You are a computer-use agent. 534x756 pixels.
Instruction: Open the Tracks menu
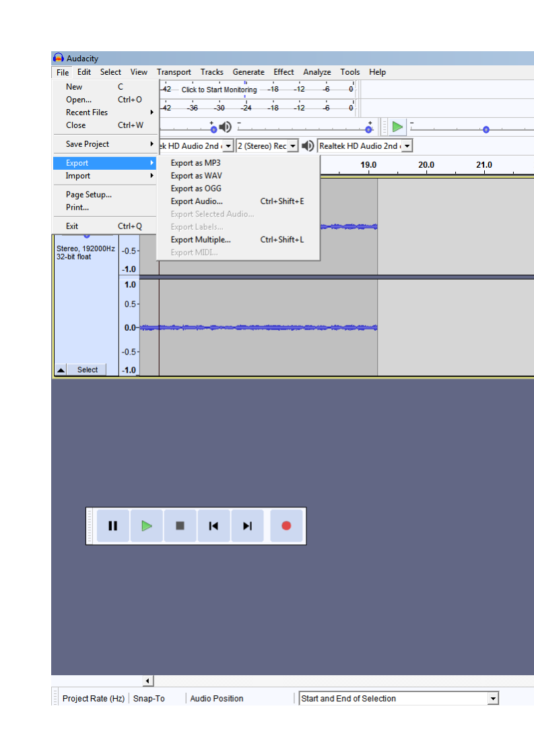(x=211, y=72)
